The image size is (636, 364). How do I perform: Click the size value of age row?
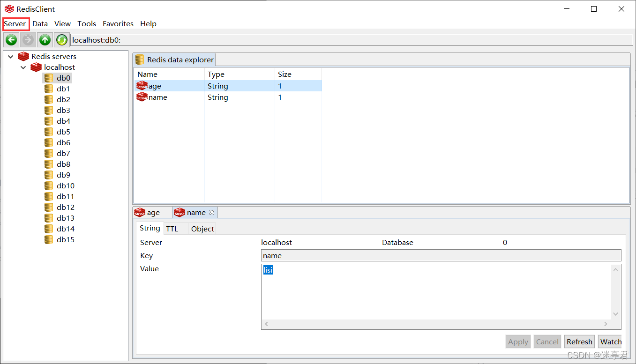[x=280, y=86]
